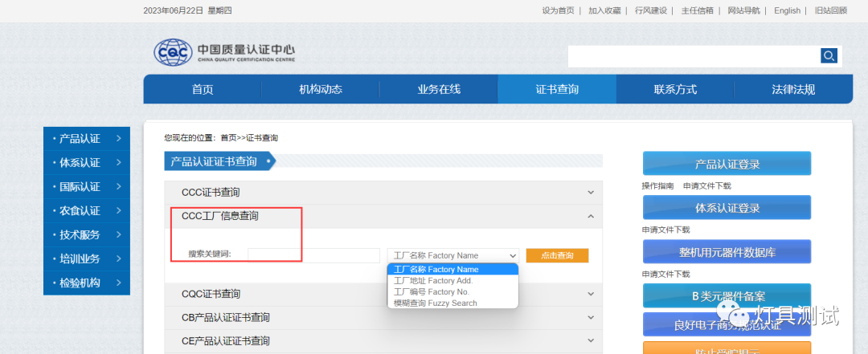The height and width of the screenshot is (354, 868).
Task: Choose 模糊查询 Fuzzy Search option
Action: tap(435, 303)
